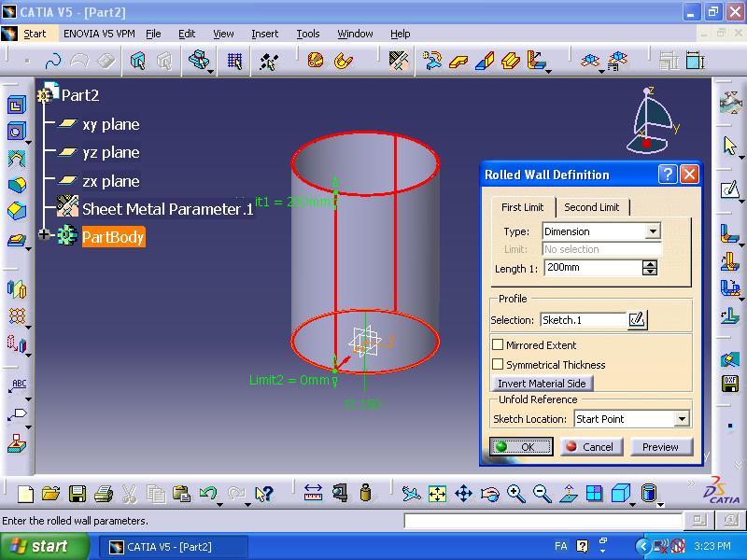This screenshot has width=747, height=560.
Task: Open the Sketch Location dropdown
Action: coord(680,418)
